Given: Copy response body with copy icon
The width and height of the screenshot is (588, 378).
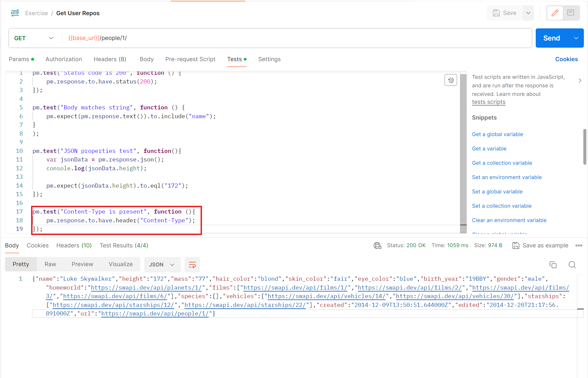Looking at the screenshot, I should tap(553, 265).
